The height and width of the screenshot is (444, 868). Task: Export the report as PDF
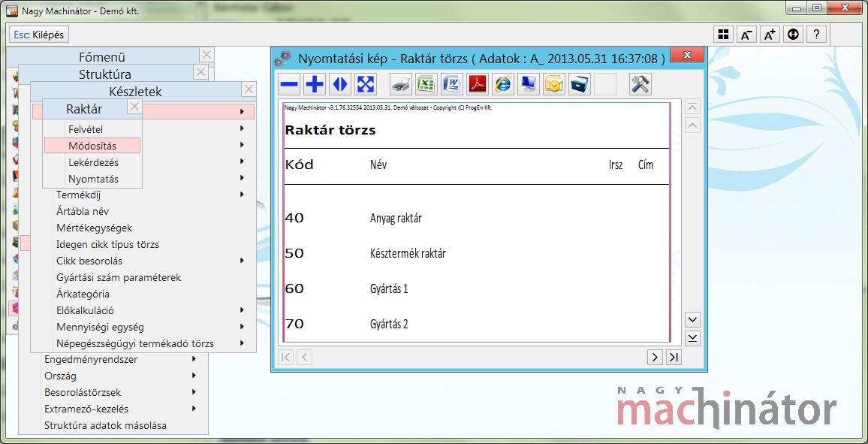(478, 84)
